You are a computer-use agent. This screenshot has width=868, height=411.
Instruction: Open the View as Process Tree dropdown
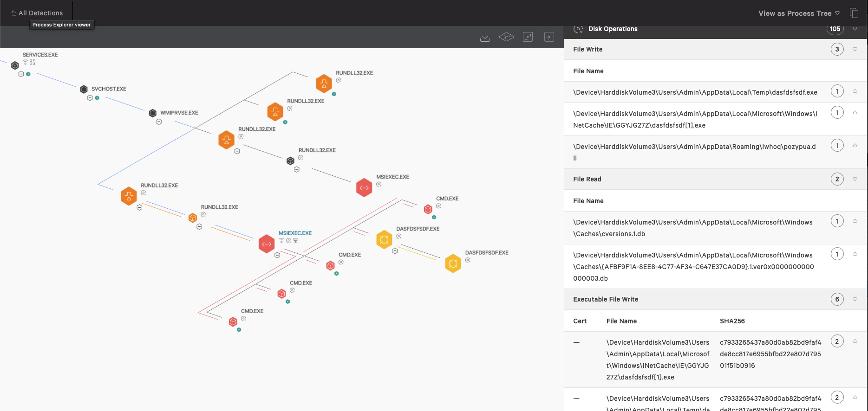tap(799, 13)
